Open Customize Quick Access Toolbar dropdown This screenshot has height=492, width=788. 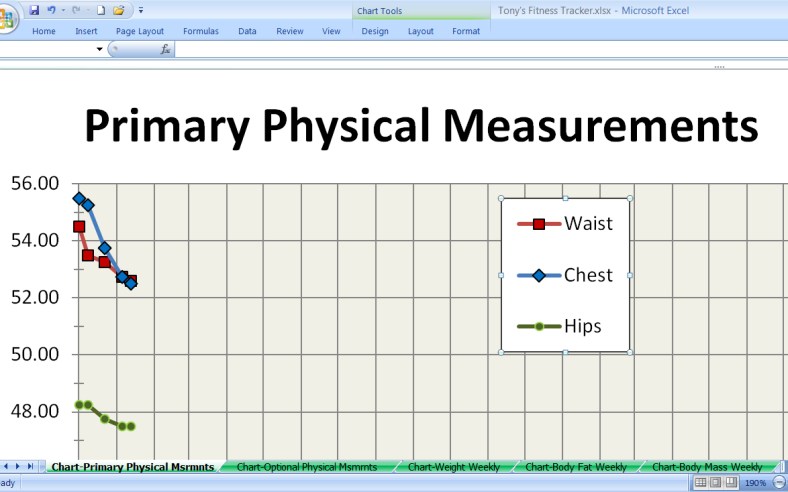coord(141,10)
